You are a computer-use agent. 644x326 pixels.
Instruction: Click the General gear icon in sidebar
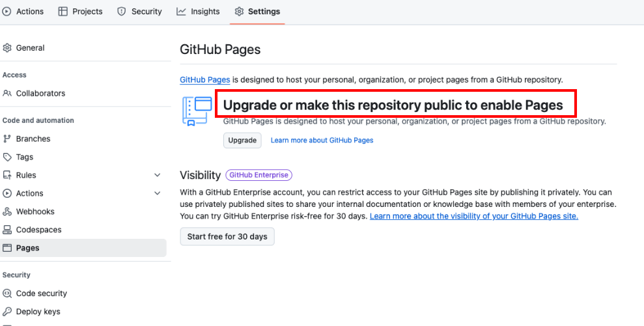pyautogui.click(x=7, y=48)
